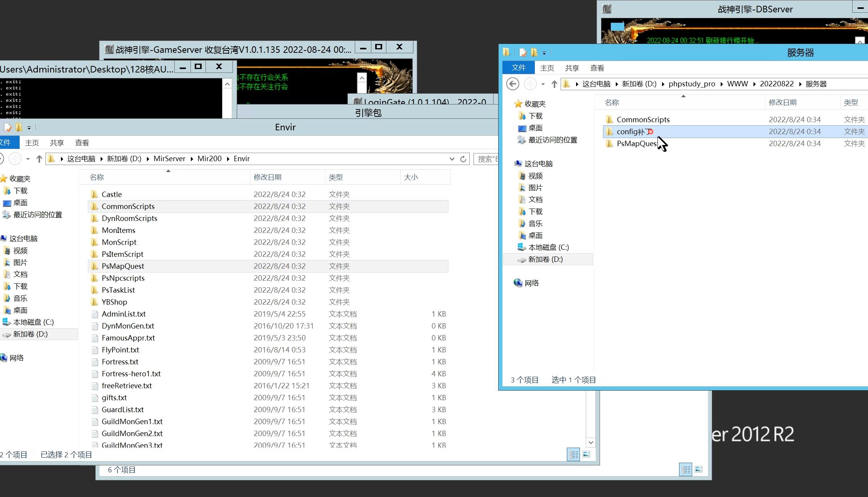
Task: Refresh the Envir folder view
Action: pos(463,159)
